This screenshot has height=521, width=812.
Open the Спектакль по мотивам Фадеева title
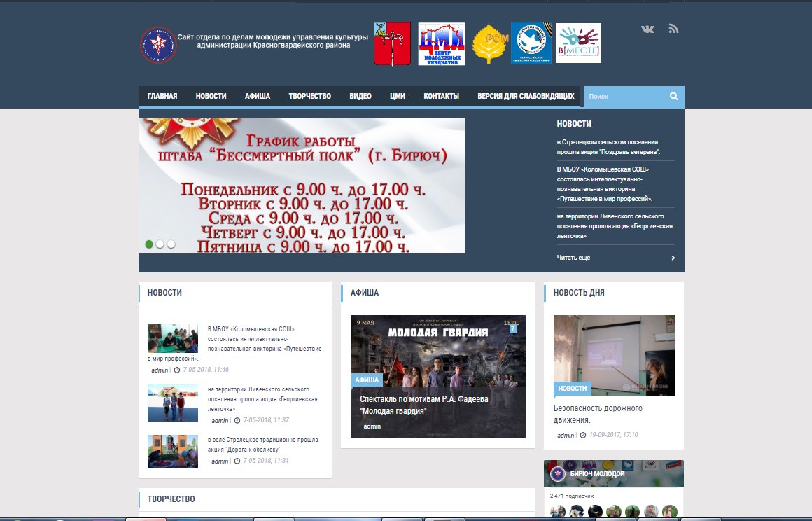coord(423,405)
